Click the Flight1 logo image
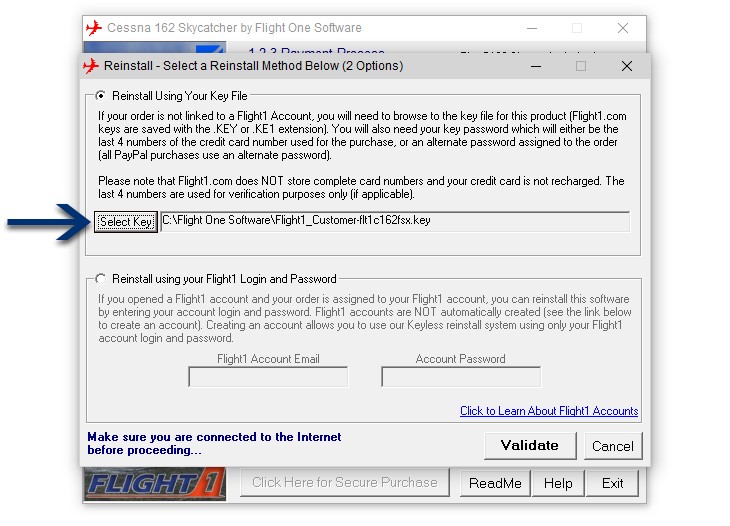730x526 pixels. point(155,484)
